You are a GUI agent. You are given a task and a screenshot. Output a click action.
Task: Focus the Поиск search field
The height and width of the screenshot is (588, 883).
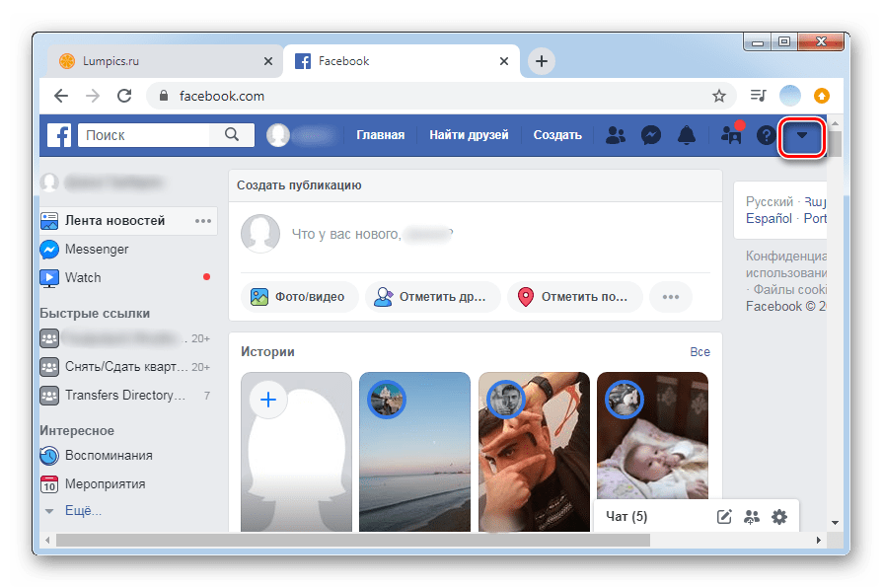point(151,135)
